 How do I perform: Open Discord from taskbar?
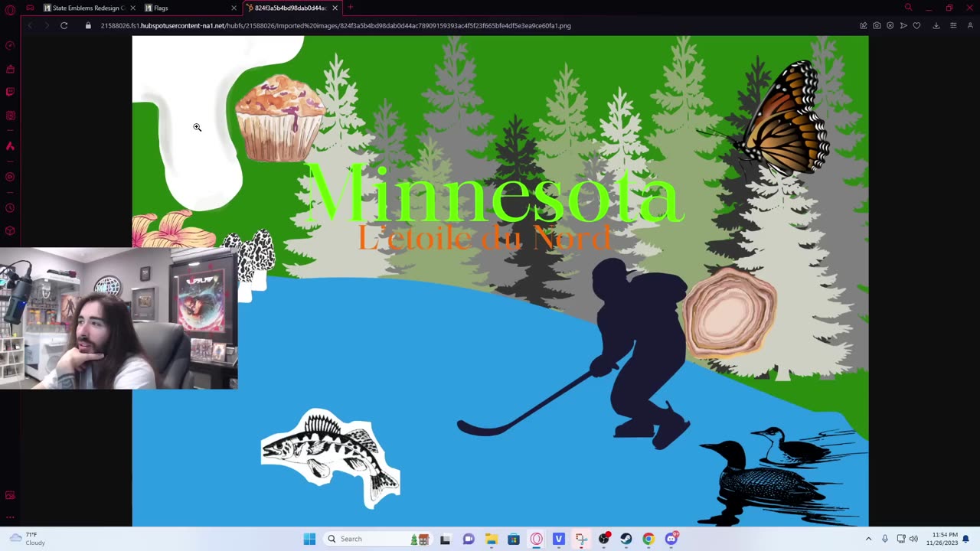pos(671,539)
